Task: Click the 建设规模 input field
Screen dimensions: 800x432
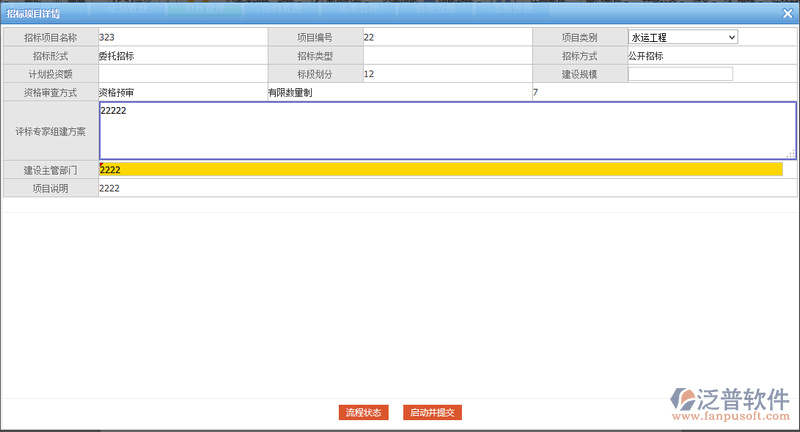Action: coord(680,74)
